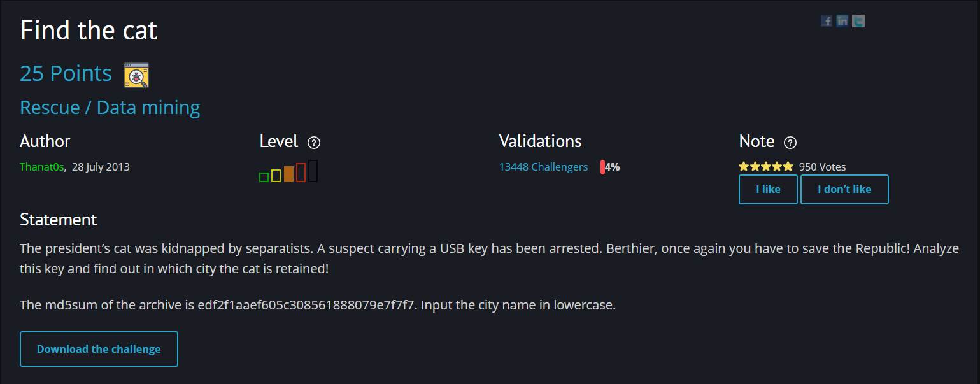Open the Level help question mark

313,143
